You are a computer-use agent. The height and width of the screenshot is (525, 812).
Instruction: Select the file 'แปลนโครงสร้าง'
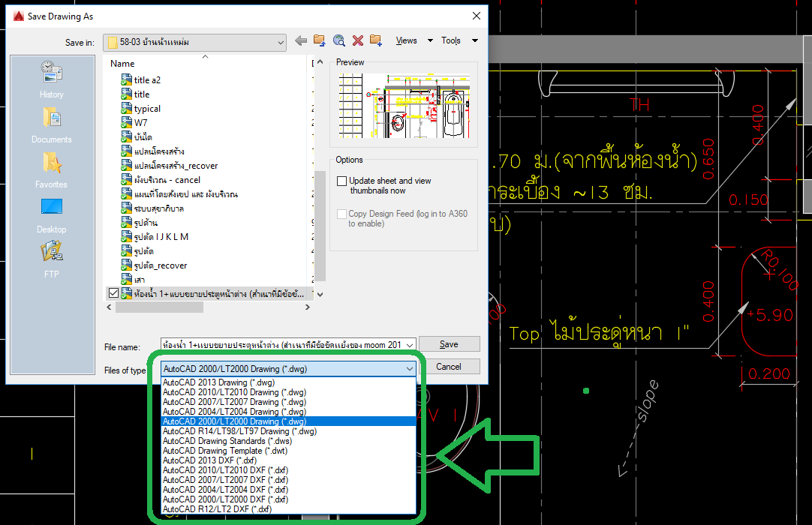tap(159, 151)
